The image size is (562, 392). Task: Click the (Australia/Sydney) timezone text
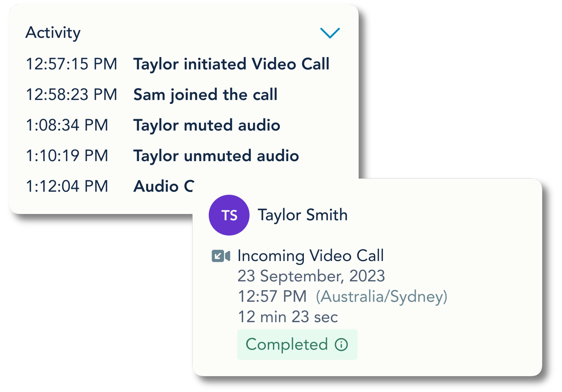pyautogui.click(x=381, y=297)
